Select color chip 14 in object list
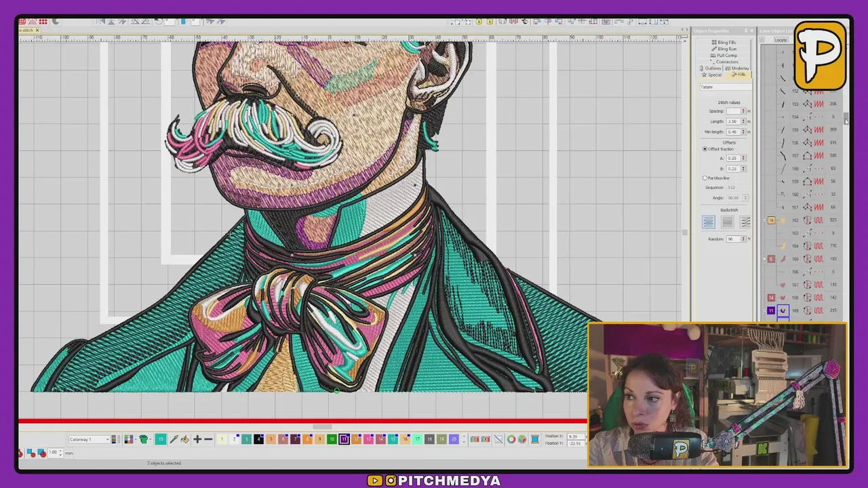 (x=772, y=298)
